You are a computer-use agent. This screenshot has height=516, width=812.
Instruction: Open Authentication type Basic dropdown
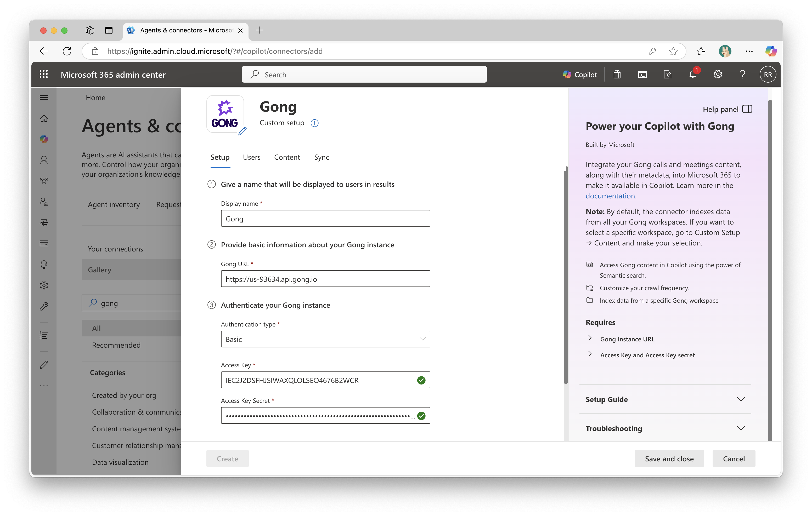(325, 339)
